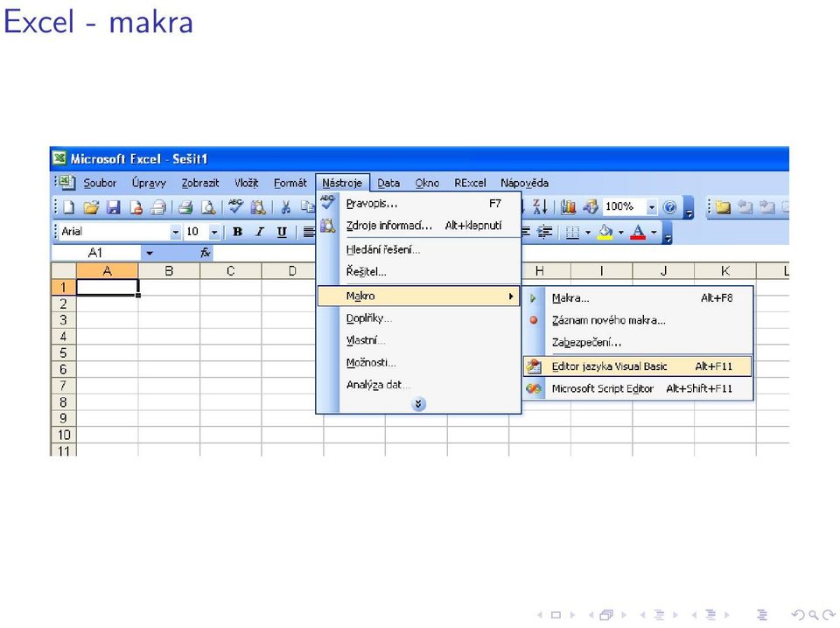Click the Drawing toolbar icon
Viewport: 840px width, 628px height.
click(591, 206)
